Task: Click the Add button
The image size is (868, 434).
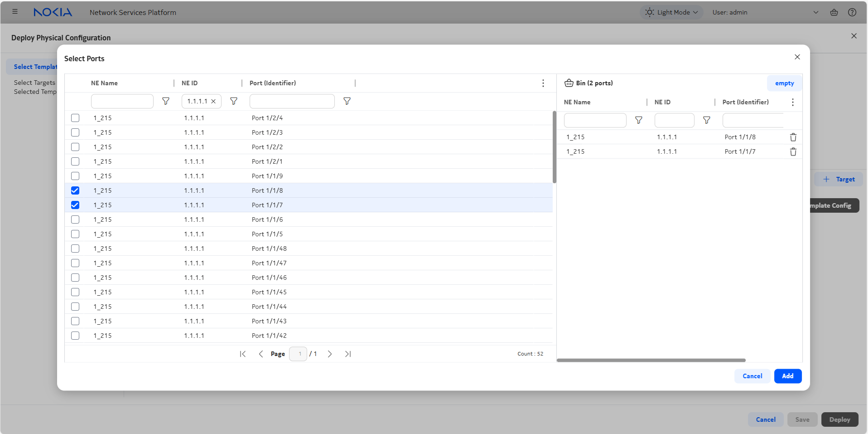Action: click(x=787, y=376)
